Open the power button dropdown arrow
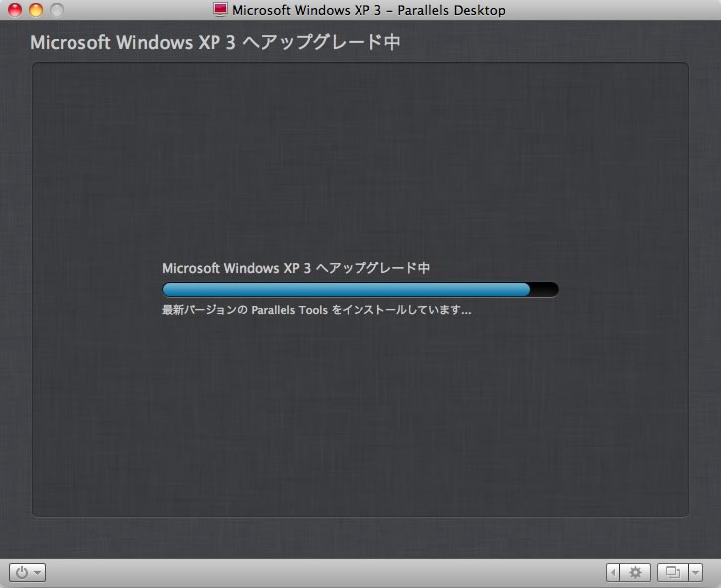The image size is (721, 588). coord(38,573)
